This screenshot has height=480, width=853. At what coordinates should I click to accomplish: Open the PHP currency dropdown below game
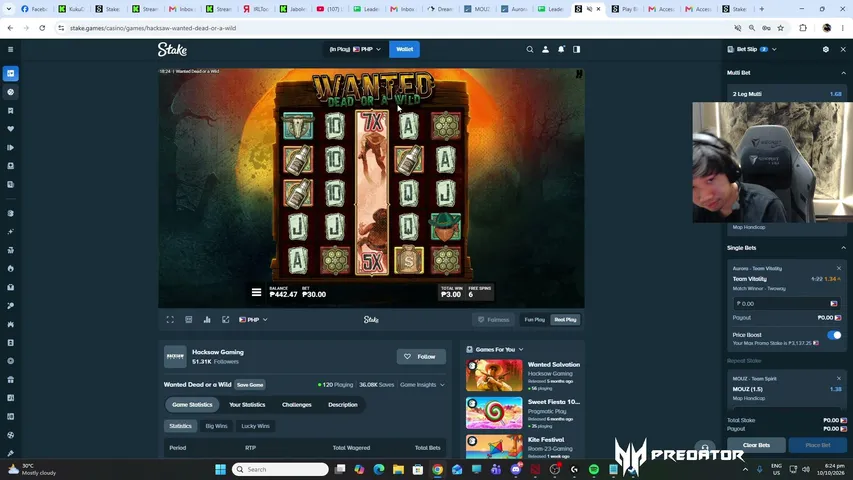(x=254, y=320)
